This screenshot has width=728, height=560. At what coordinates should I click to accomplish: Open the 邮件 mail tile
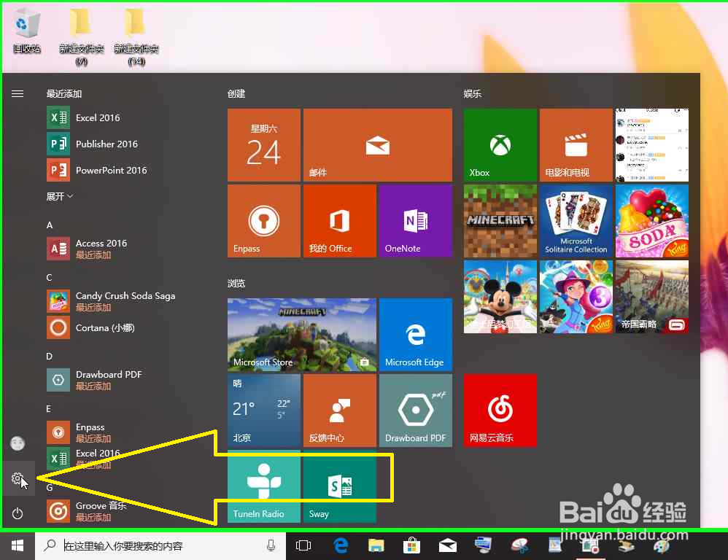click(x=377, y=145)
